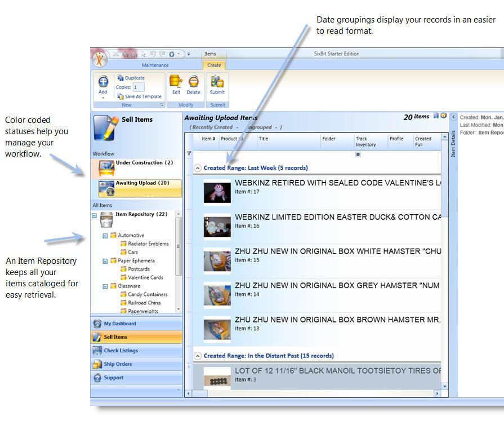Click the filter funnel icon in grid
504x425 pixels.
[x=189, y=153]
